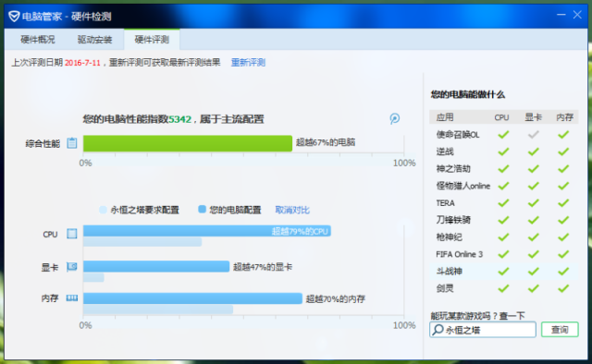Click the 查询 button
Viewport: 592px width, 364px height.
tap(560, 330)
